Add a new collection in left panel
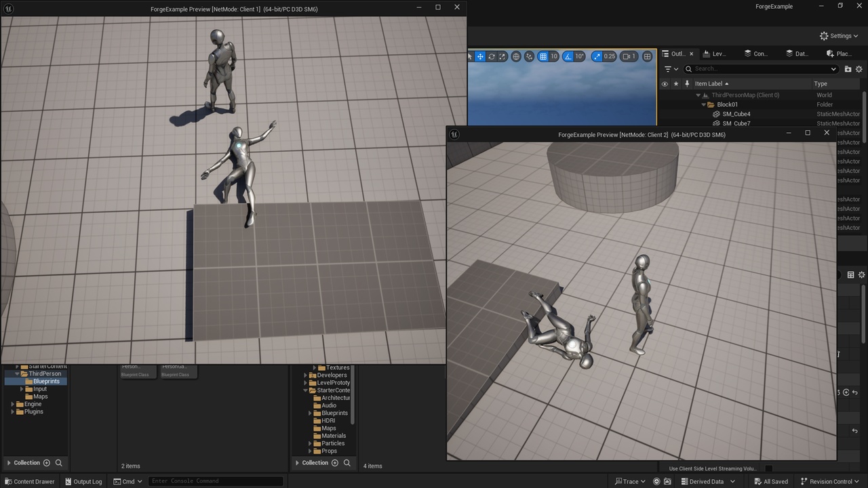 click(x=47, y=463)
